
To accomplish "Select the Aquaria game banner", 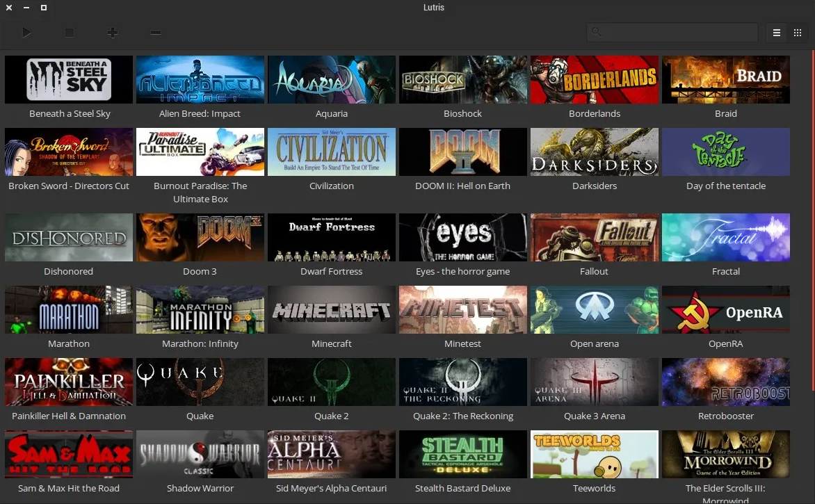I will (x=332, y=79).
